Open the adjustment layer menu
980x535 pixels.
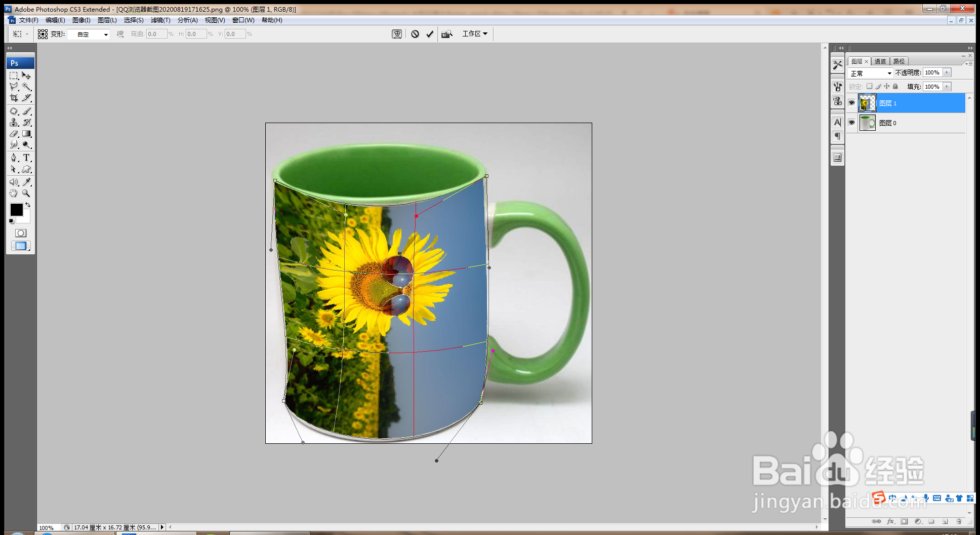[918, 521]
